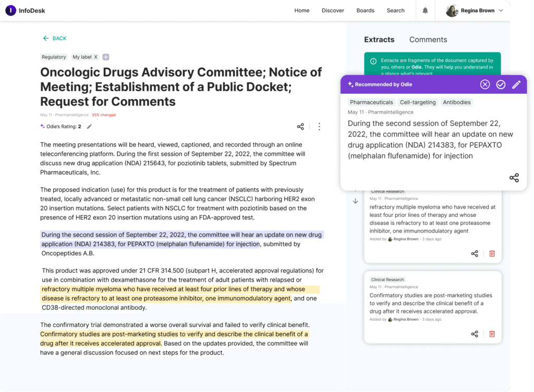Viewport: 534px width, 392px height.
Task: Click the InfoDesk logo icon
Action: 10,10
